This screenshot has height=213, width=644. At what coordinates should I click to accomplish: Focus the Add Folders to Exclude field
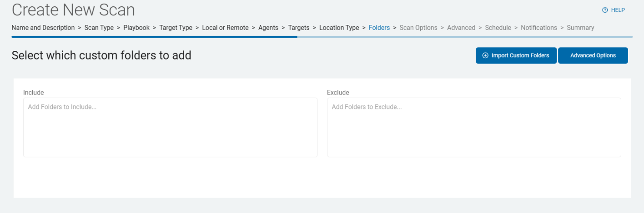[474, 127]
